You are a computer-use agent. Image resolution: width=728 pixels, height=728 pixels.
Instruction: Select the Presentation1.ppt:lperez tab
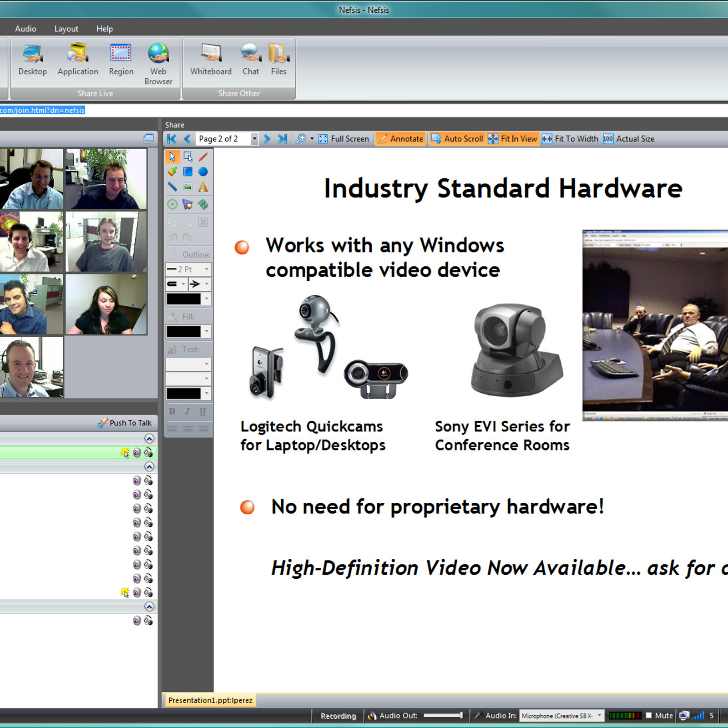(210, 700)
